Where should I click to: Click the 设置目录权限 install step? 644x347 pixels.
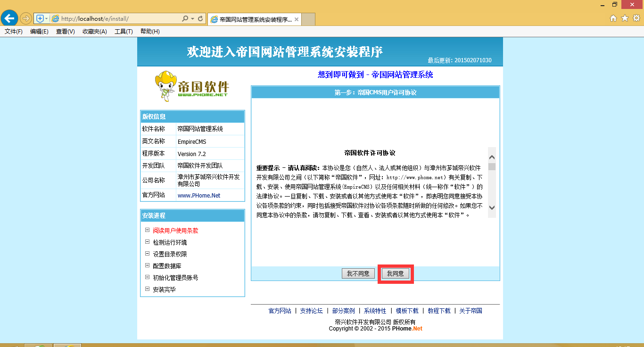170,254
